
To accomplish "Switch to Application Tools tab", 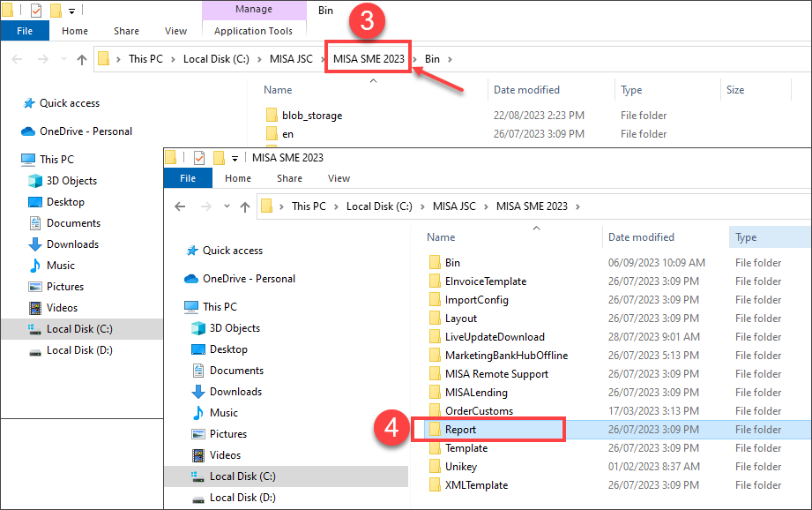I will [x=253, y=31].
